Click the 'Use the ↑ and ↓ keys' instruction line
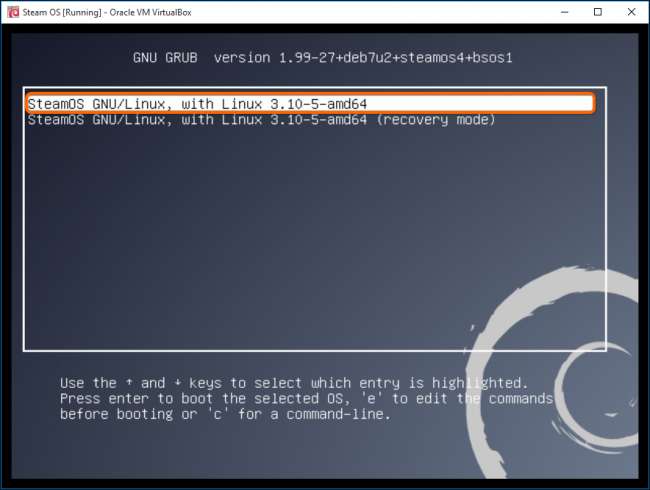The width and height of the screenshot is (650, 490). pyautogui.click(x=294, y=383)
